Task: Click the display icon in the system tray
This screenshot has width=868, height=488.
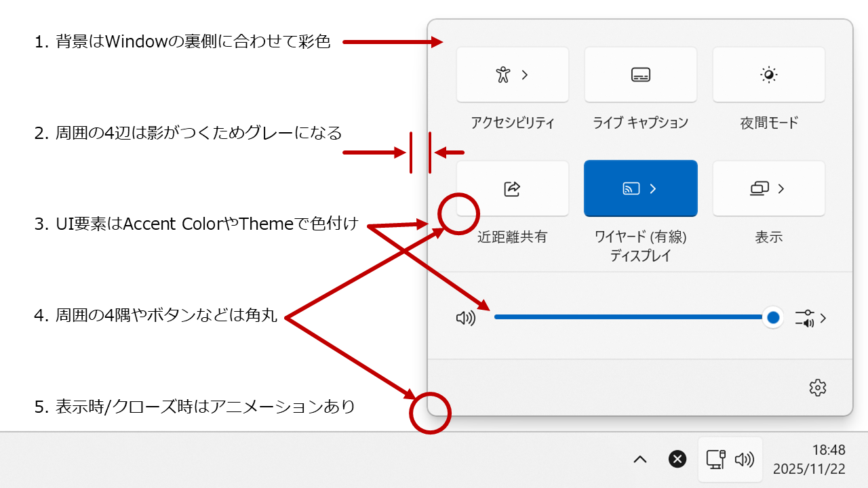Action: pos(717,460)
